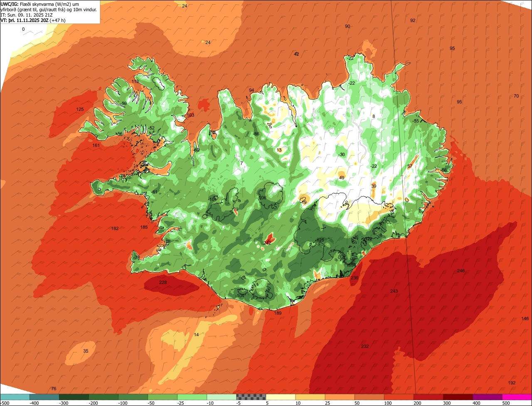
Task: Pick the magenta above-500 legend swatch
Action: tap(517, 397)
